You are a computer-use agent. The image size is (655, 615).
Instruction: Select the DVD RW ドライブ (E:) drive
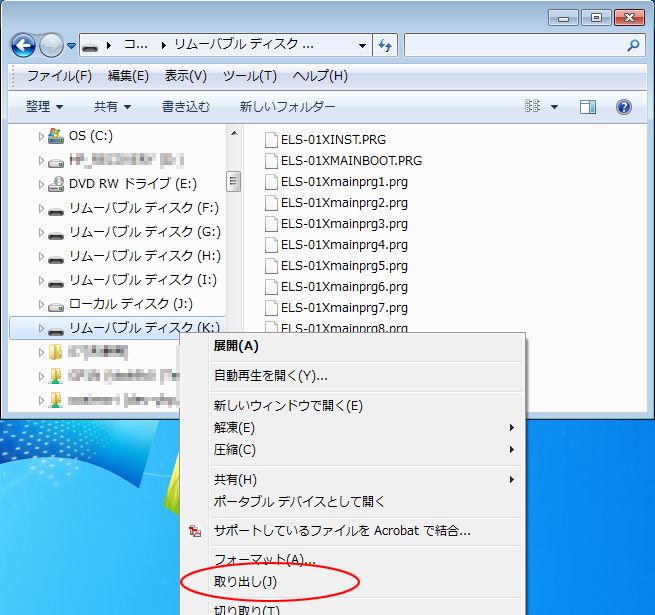coord(132,184)
